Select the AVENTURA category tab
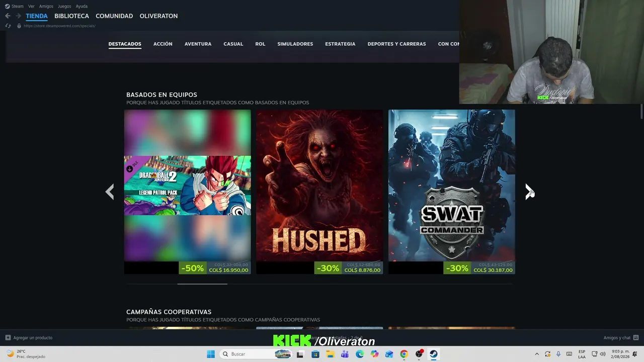 [198, 44]
